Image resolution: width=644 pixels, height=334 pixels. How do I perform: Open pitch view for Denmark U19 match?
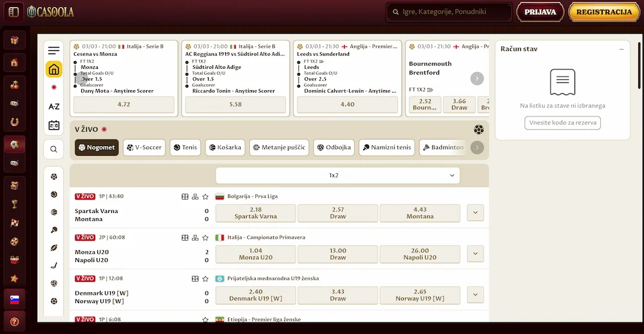(x=195, y=279)
